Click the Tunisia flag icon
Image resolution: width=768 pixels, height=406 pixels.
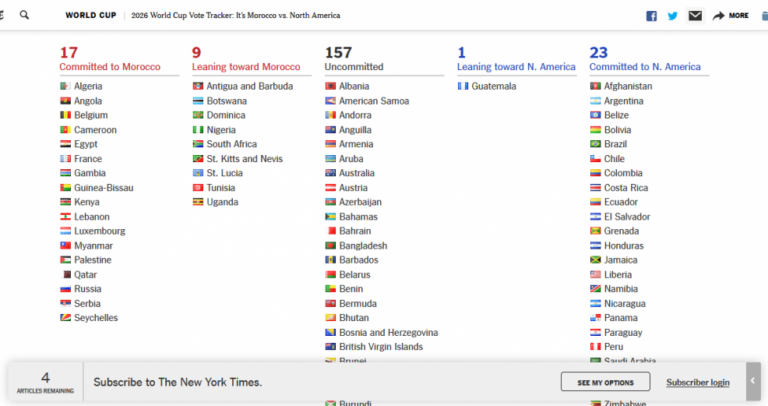(x=198, y=187)
